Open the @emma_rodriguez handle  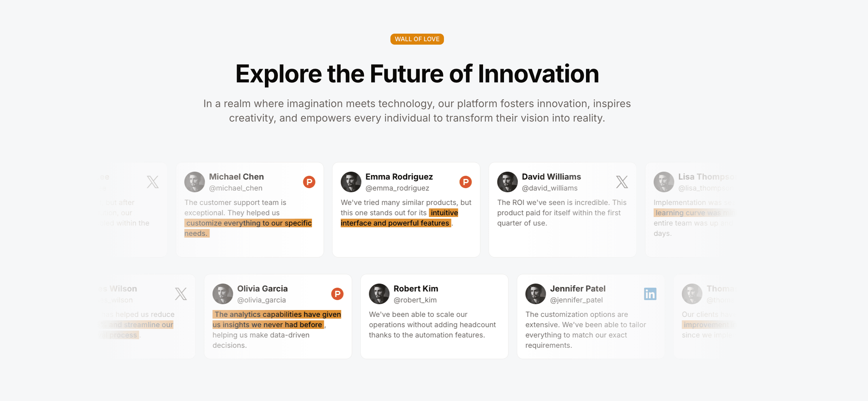[397, 188]
